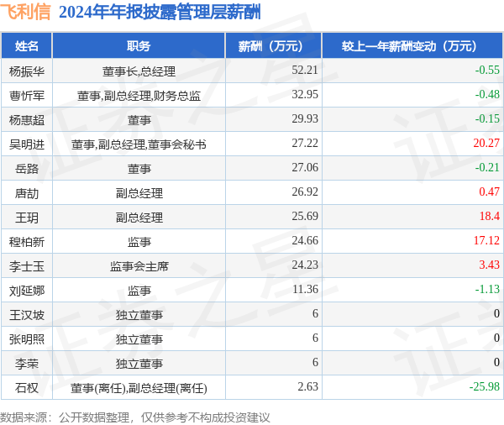Select the name cell 杨振华

click(27, 71)
